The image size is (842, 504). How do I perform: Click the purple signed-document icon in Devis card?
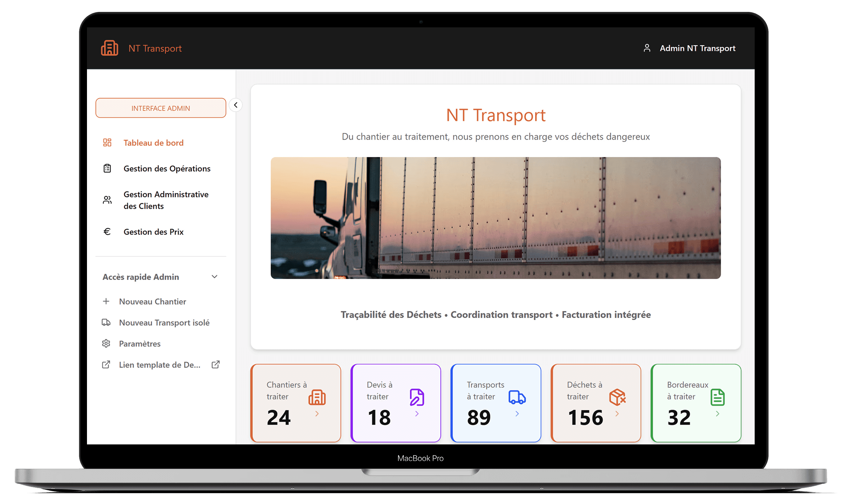point(417,397)
